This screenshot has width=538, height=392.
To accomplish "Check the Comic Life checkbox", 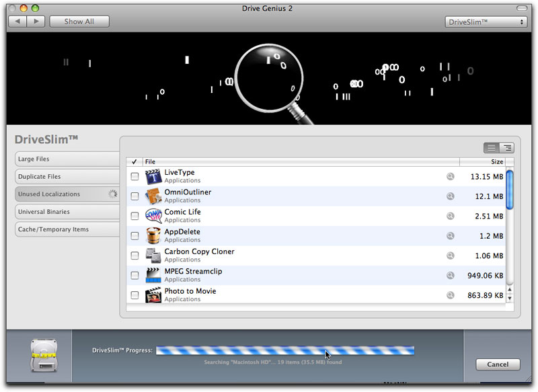I will (134, 216).
